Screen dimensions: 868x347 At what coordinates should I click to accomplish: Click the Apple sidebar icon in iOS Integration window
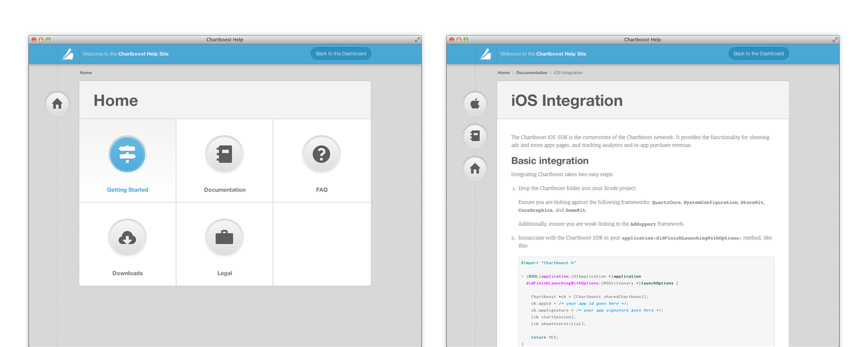475,104
